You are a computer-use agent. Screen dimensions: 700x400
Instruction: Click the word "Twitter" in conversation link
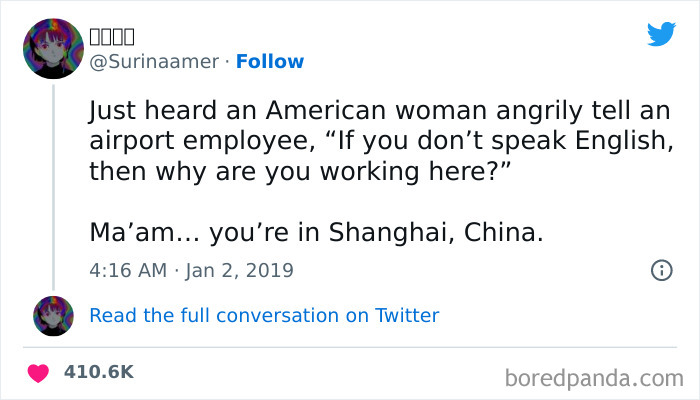[x=407, y=315]
